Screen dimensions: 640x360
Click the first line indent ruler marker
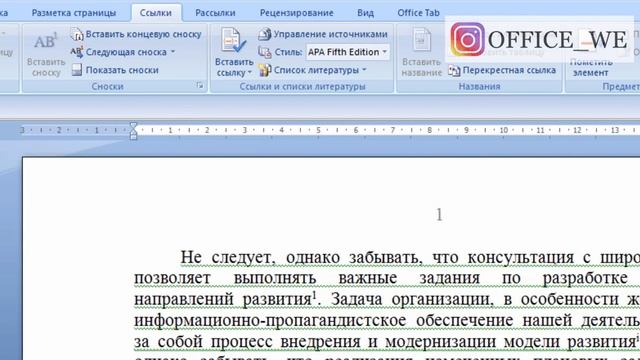(133, 126)
